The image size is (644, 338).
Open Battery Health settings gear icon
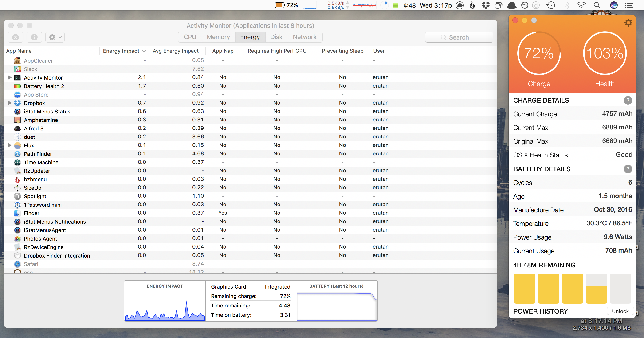[628, 23]
